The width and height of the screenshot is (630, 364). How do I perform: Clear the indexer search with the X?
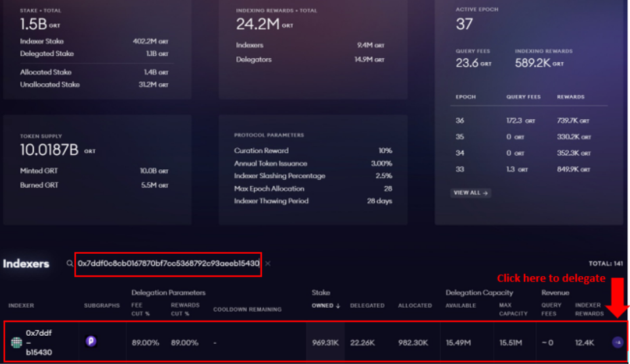(x=268, y=264)
